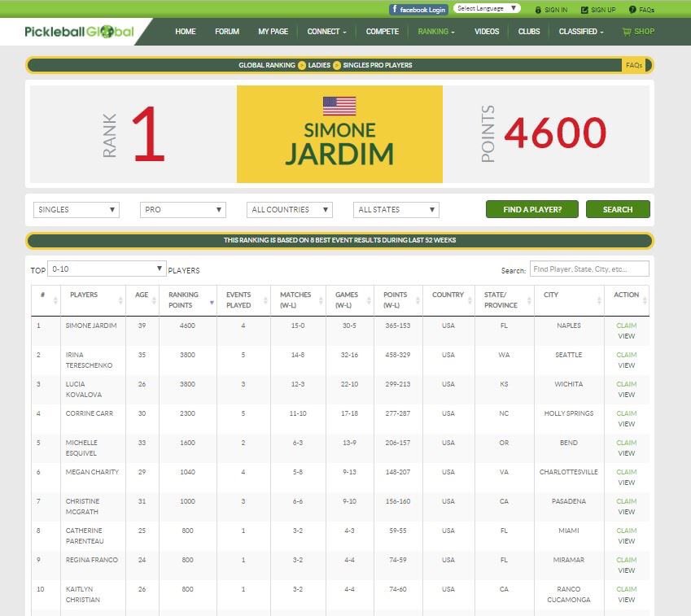This screenshot has height=616, width=691.
Task: Claim the Catherine Parenteau profile
Action: 626,531
